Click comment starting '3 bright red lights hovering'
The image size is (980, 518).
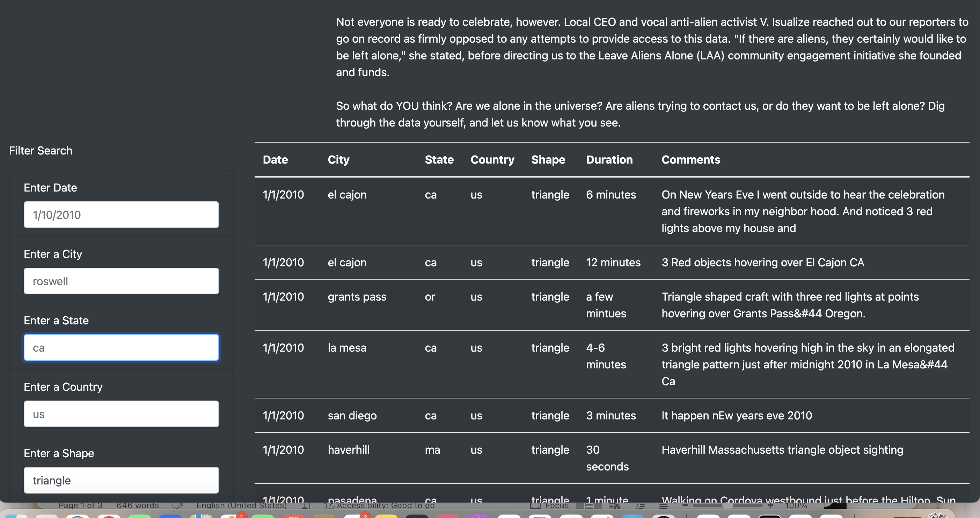808,364
